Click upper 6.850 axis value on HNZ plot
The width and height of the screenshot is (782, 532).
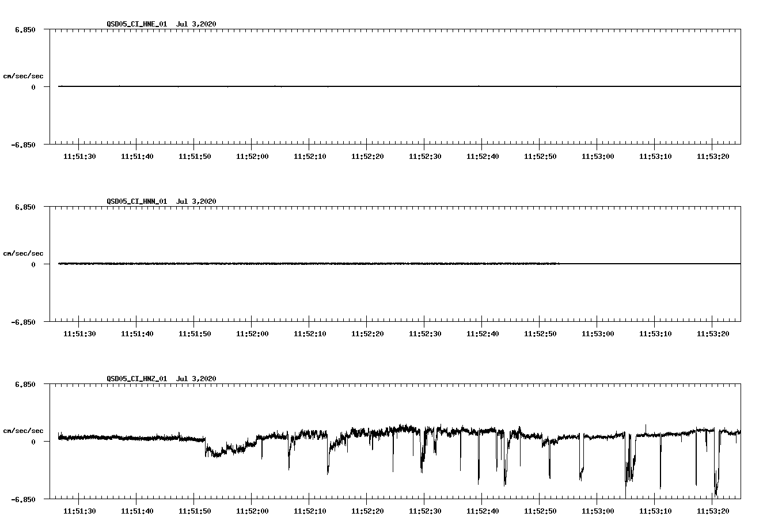pyautogui.click(x=25, y=385)
